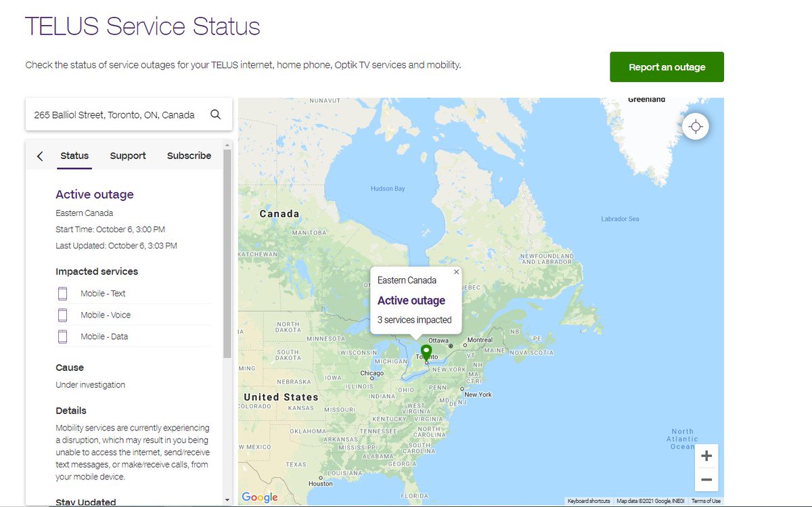Click the Under investigation cause text
Image resolution: width=812 pixels, height=507 pixels.
(90, 384)
